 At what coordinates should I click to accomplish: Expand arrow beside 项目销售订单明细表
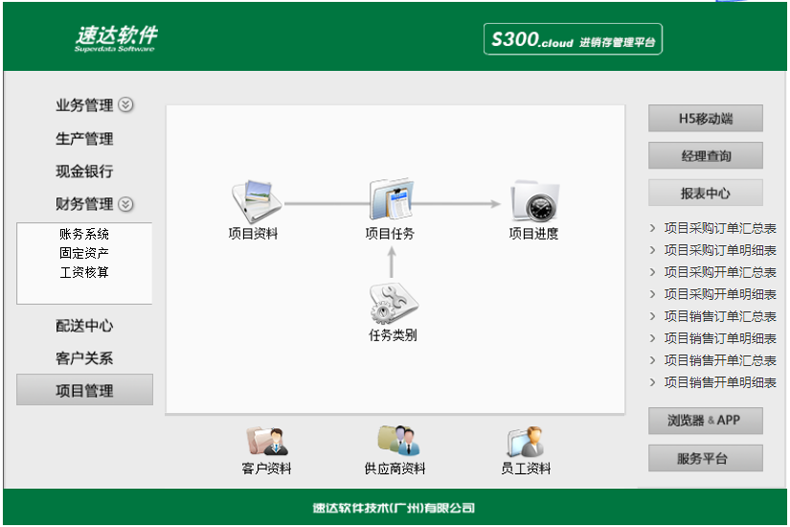(x=652, y=338)
